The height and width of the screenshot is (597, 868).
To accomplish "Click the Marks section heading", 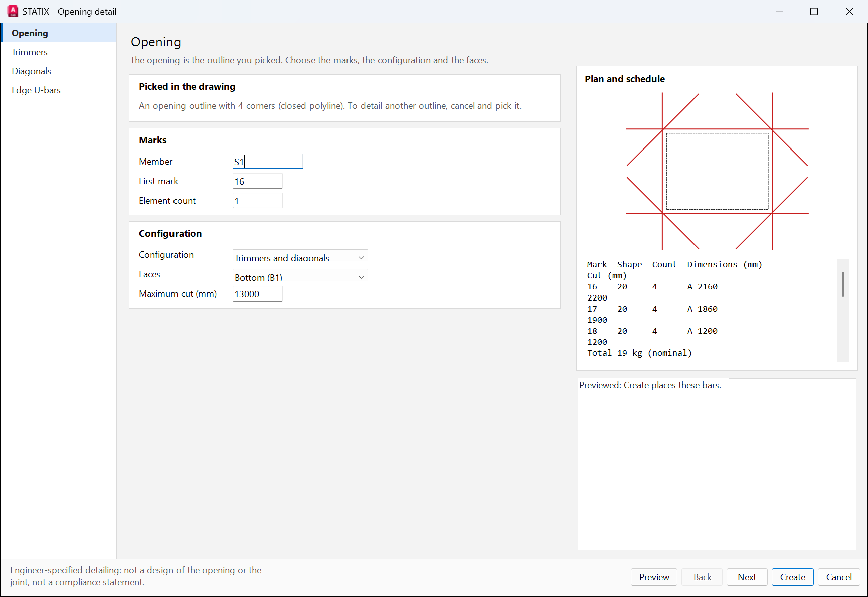I will [153, 140].
